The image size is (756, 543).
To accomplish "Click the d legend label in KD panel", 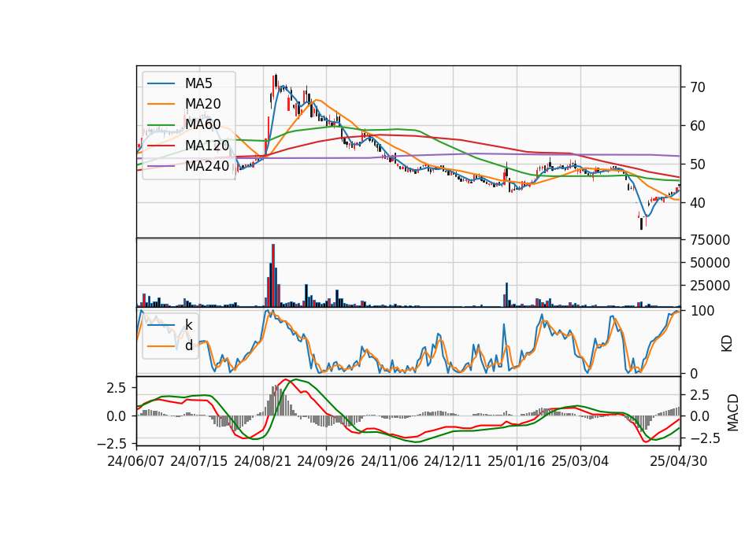I will [189, 345].
